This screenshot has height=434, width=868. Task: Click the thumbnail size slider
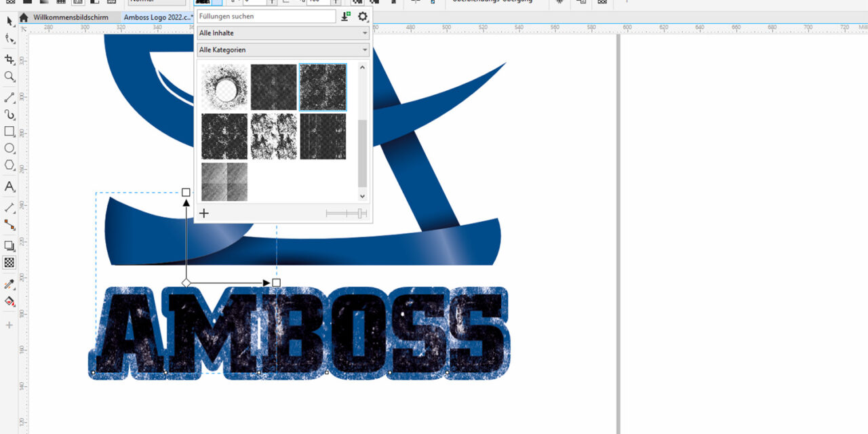(346, 213)
